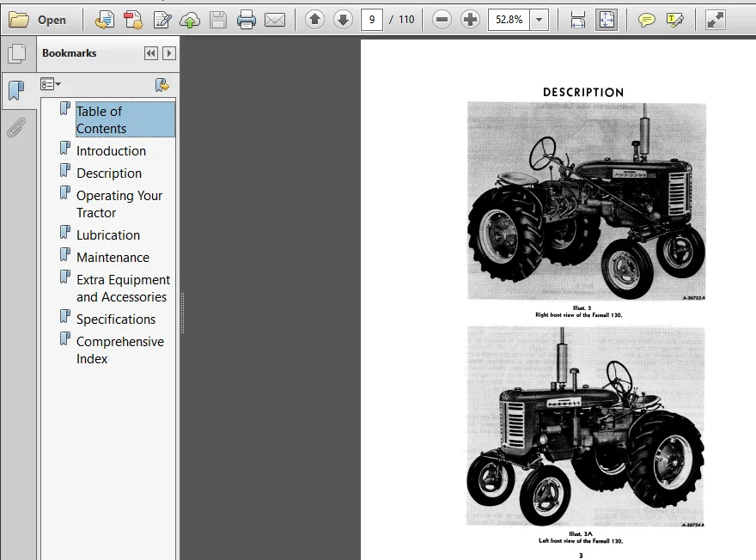
Task: Click the bookmark icon beside Specifications
Action: click(65, 317)
